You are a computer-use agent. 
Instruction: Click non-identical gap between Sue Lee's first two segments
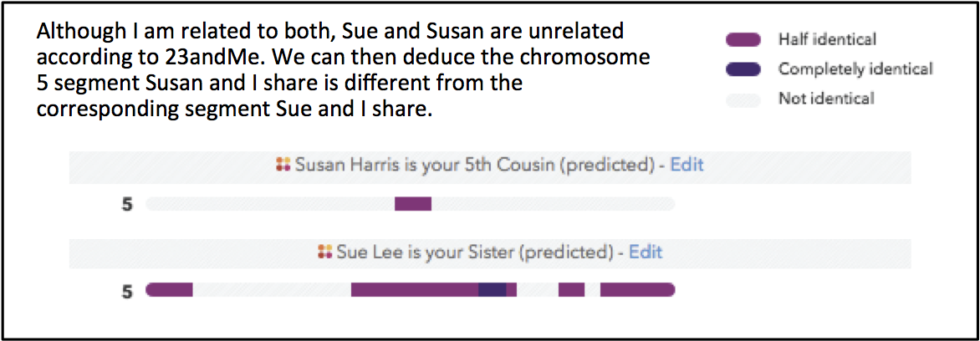tap(272, 290)
